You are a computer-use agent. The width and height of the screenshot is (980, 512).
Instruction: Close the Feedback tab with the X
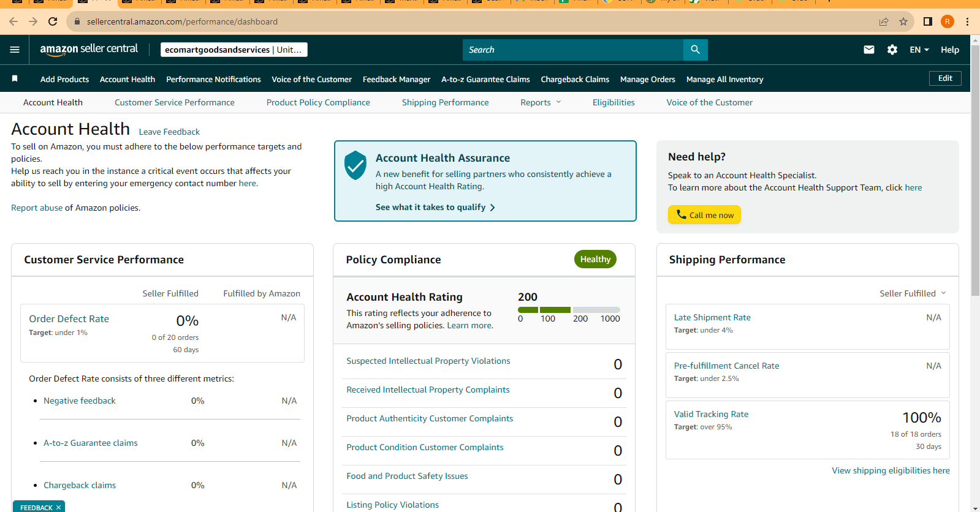coord(59,507)
